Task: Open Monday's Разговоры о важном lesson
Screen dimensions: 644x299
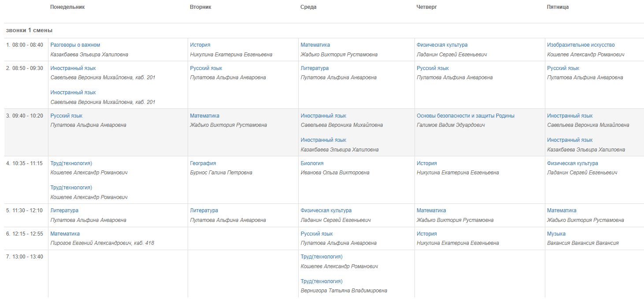Action: [x=75, y=45]
